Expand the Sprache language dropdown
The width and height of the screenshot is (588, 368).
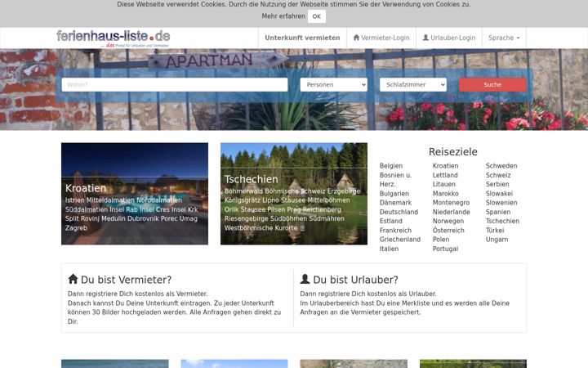click(504, 38)
